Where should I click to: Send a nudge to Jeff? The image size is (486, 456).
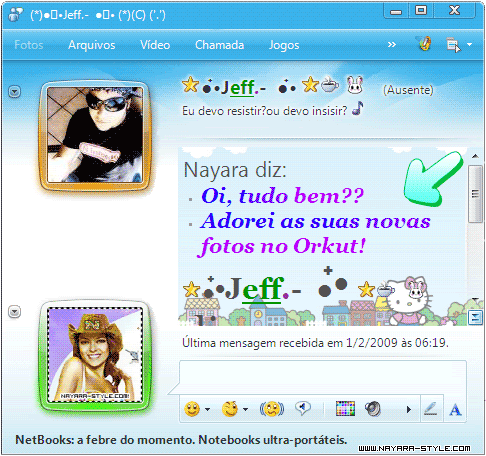(272, 409)
